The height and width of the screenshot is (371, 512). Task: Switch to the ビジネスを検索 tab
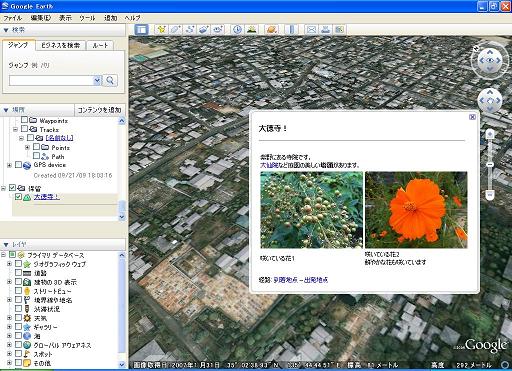[60, 45]
